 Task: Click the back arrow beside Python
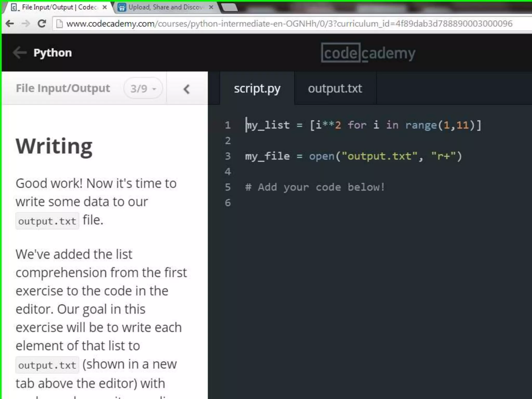click(20, 53)
